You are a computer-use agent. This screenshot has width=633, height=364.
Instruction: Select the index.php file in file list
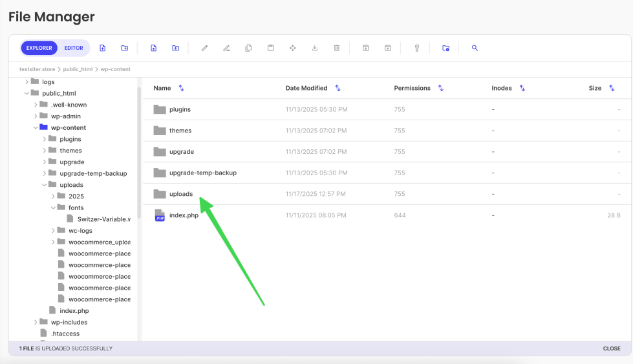pos(183,215)
